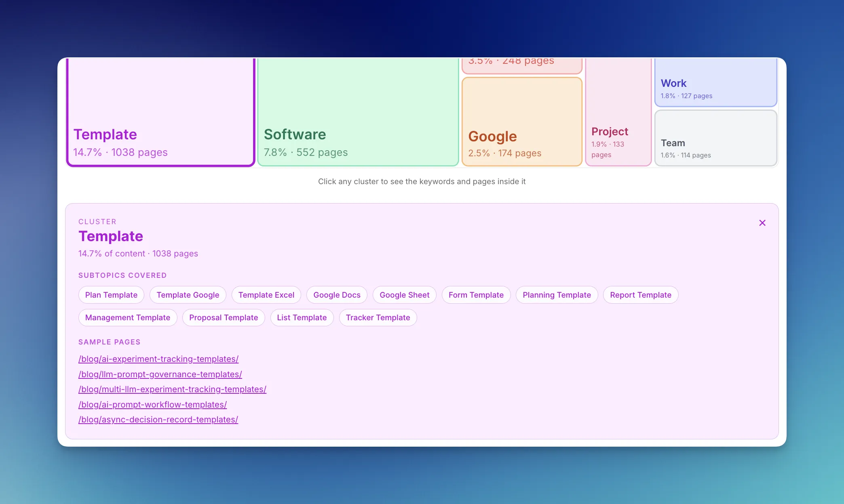The image size is (844, 504).
Task: Open the ai-experiment-tracking-templates blog link
Action: coord(158,359)
